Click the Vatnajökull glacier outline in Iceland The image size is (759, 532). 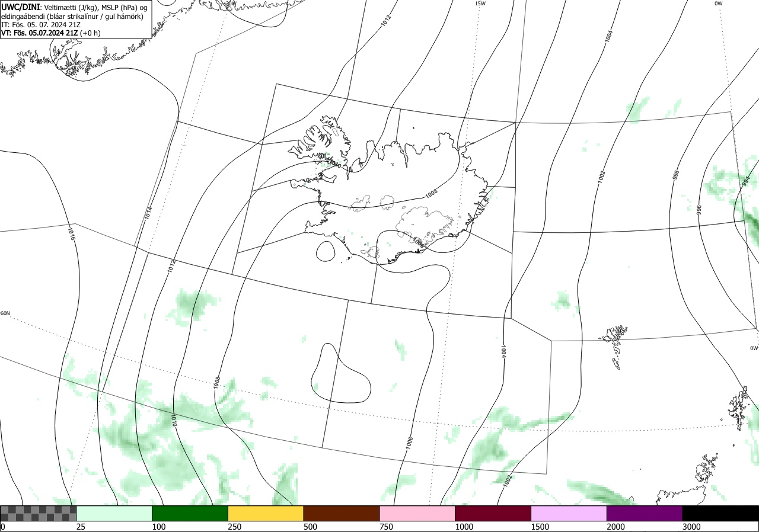coord(423,227)
